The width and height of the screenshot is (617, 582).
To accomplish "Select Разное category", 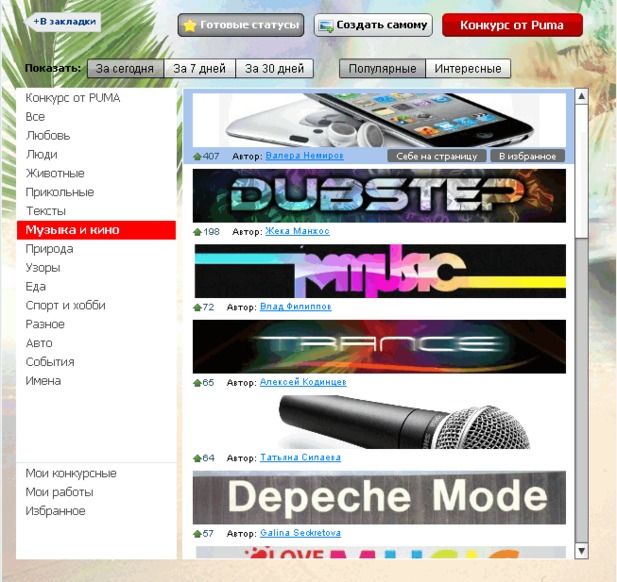I will [96, 325].
